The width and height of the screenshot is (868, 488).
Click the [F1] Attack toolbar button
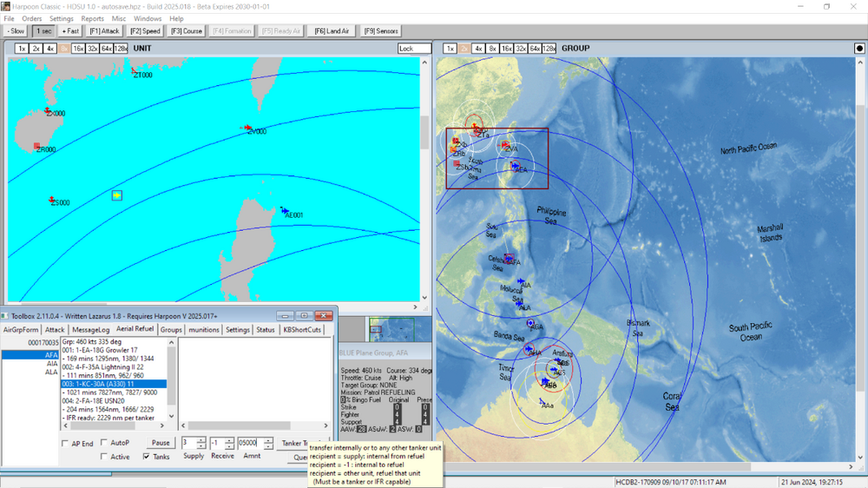(x=104, y=31)
